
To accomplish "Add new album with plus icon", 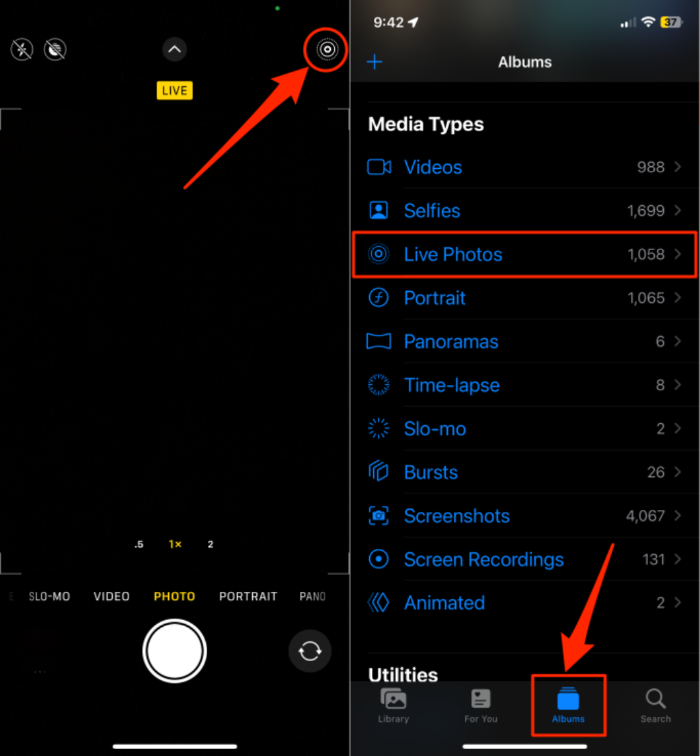I will [x=375, y=62].
